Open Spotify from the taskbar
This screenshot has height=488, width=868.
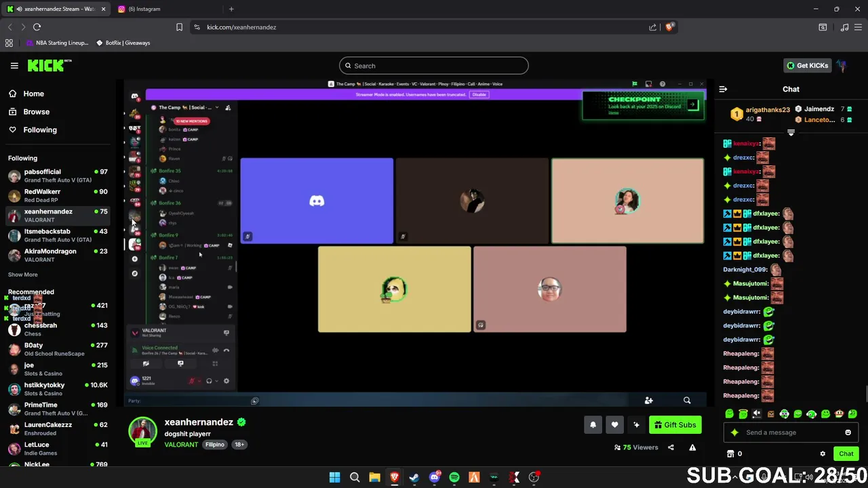pos(454,477)
